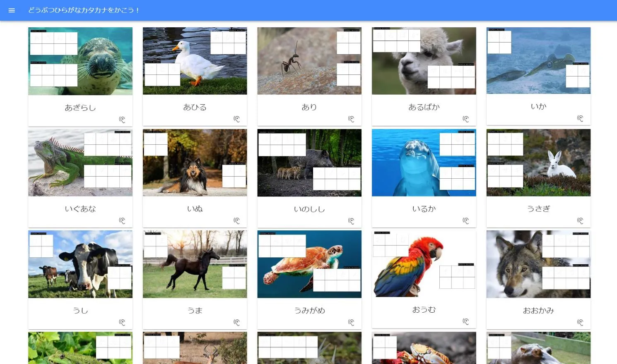Image resolution: width=617 pixels, height=364 pixels.
Task: Click the うし card title
Action: [80, 311]
